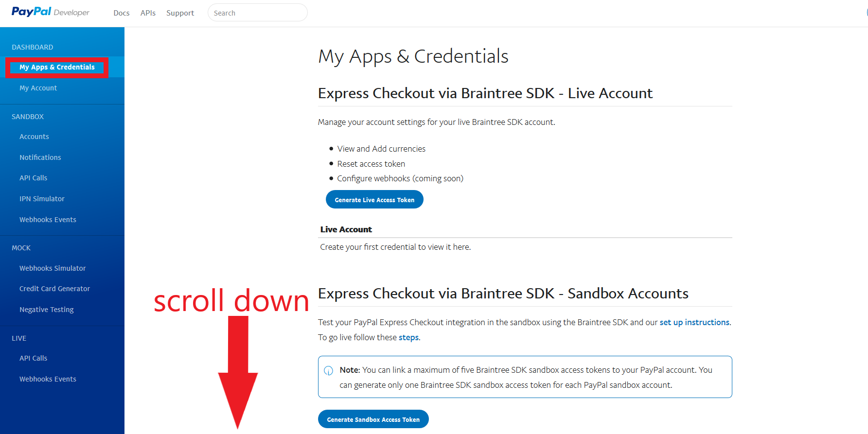Go to Negative Testing page
This screenshot has width=868, height=434.
(46, 310)
